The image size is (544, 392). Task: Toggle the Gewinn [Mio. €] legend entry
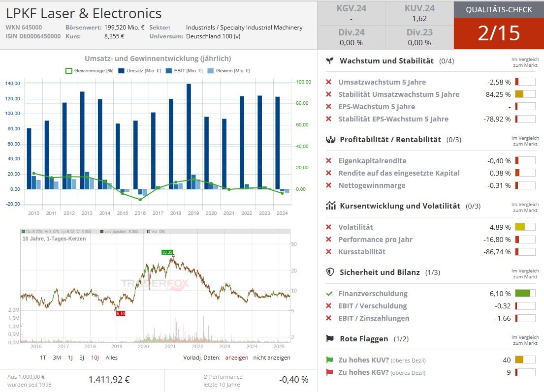tap(228, 71)
